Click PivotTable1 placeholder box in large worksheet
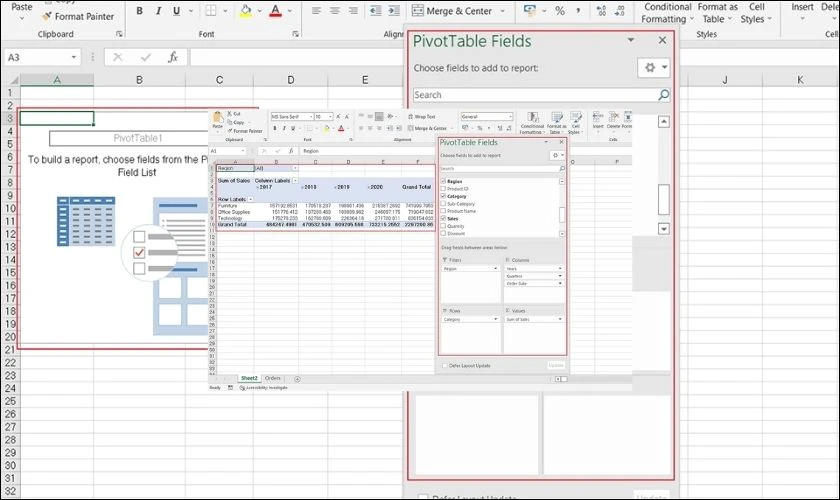The height and width of the screenshot is (500, 840). (129, 138)
